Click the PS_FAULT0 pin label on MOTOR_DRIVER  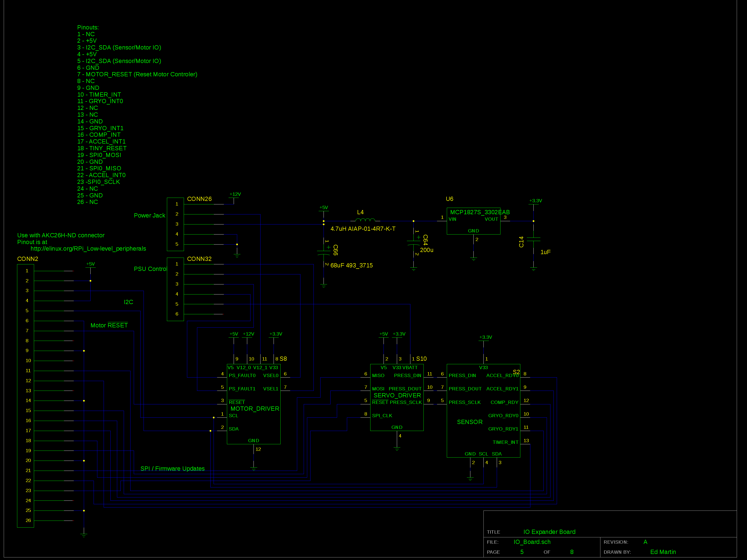[x=242, y=375]
